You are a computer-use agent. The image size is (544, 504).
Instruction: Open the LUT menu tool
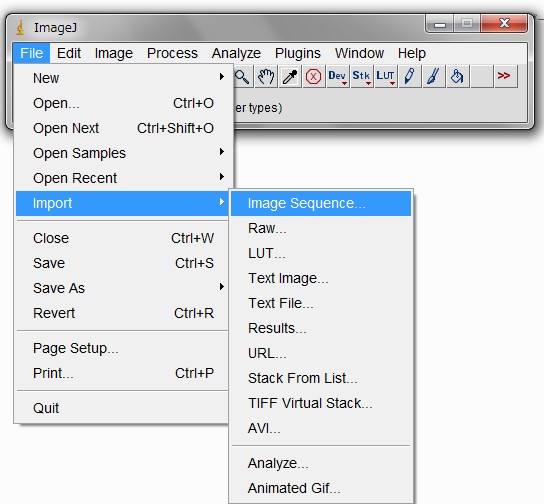tap(385, 76)
